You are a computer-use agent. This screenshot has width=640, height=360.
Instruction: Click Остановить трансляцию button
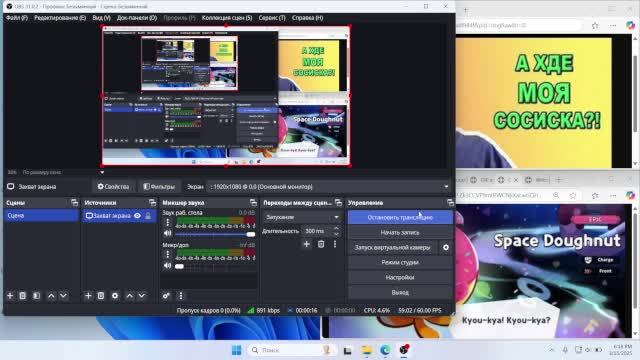click(x=400, y=218)
